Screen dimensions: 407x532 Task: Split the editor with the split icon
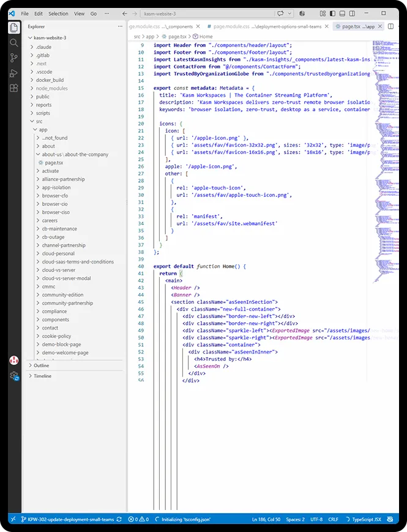click(390, 26)
